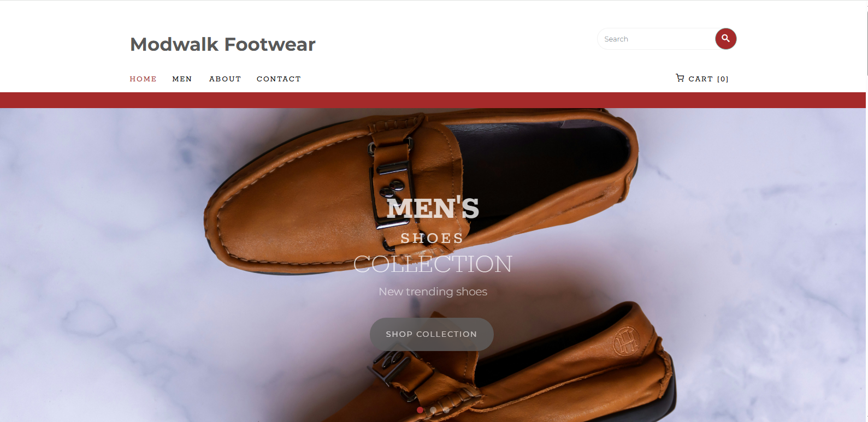Click the red banner strip below navigation
868x422 pixels.
coord(433,100)
